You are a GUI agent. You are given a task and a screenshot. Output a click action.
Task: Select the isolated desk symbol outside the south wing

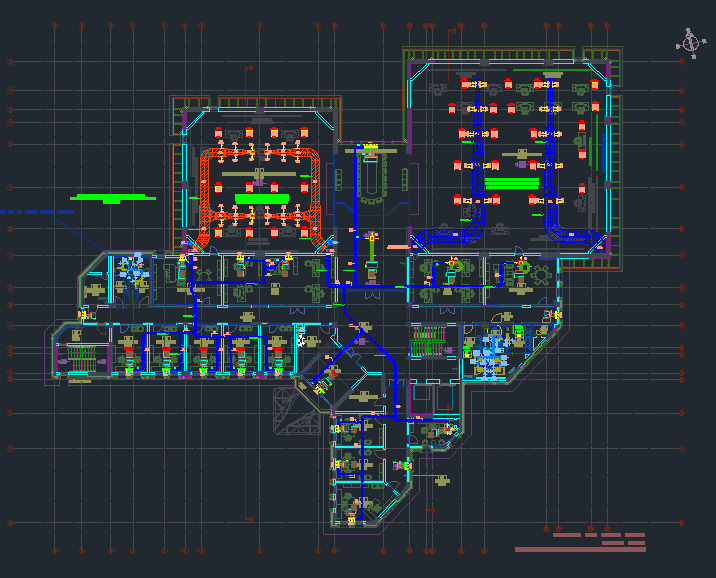[441, 481]
